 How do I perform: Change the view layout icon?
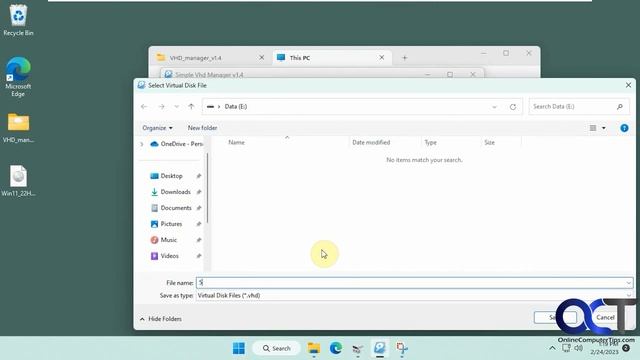tap(593, 128)
